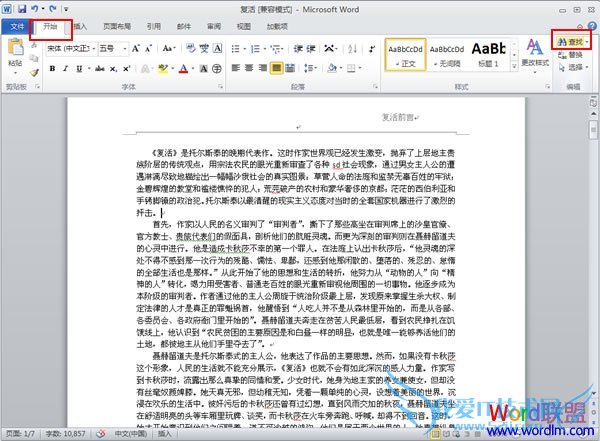Screen dimensions: 600x441
Task: Click the enclosed character circle icon
Action: coord(217,69)
